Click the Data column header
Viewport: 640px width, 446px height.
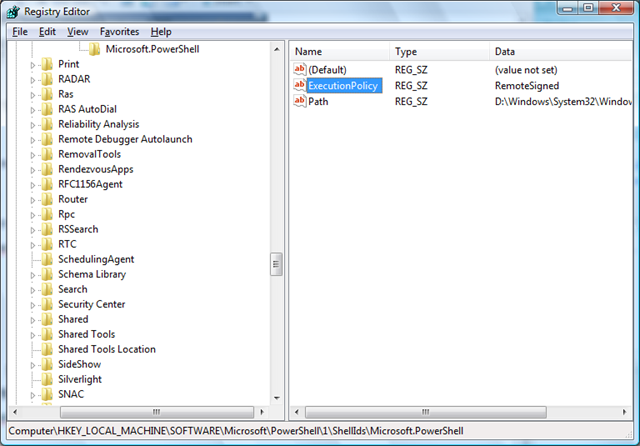(x=560, y=52)
